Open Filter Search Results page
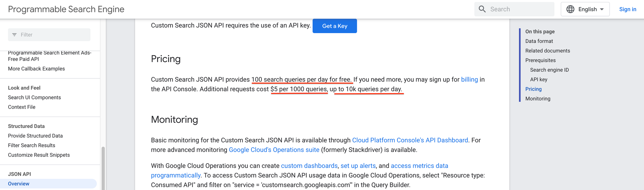 pos(32,145)
